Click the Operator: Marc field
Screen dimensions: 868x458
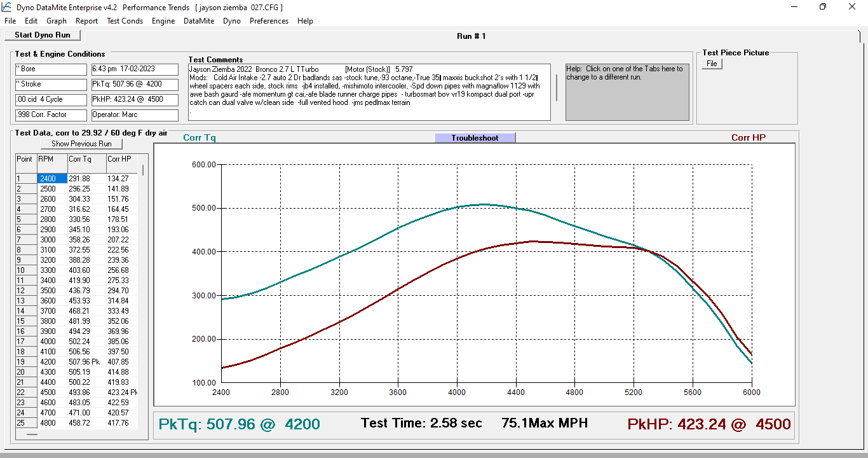point(135,115)
